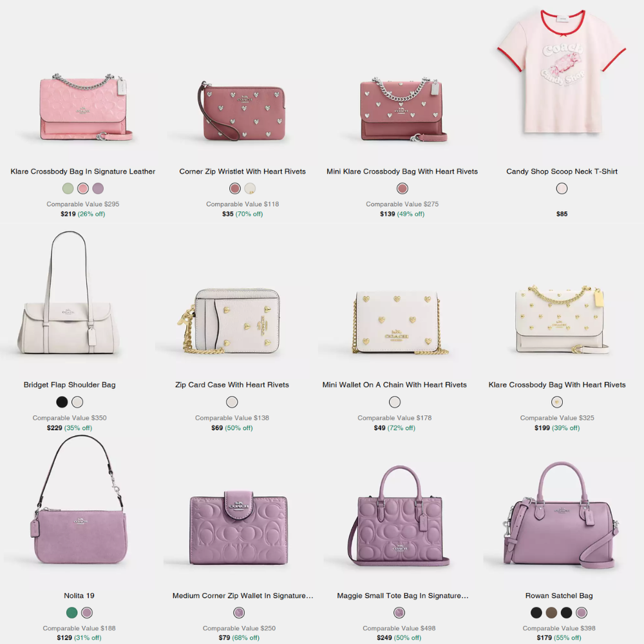
Task: Open the pink Klare Crossbody Bag product image
Action: pyautogui.click(x=84, y=108)
